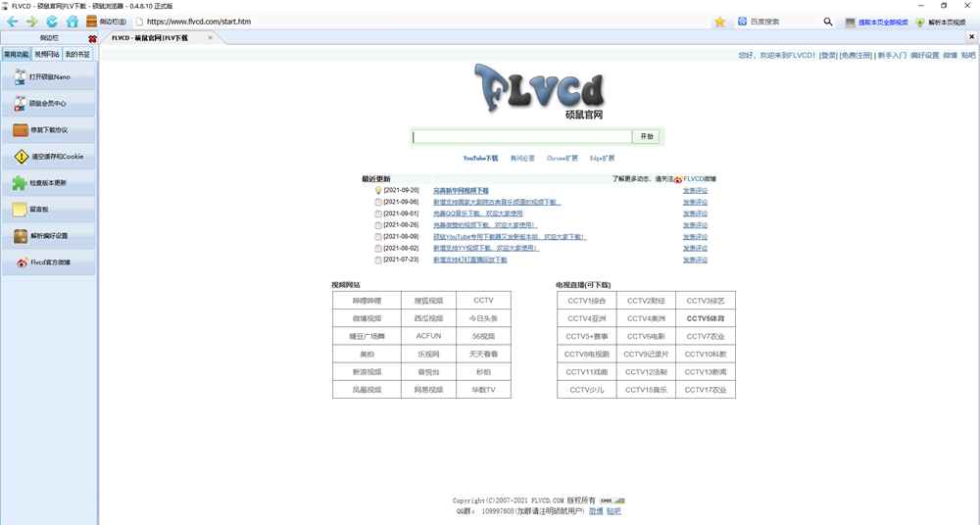Open the 2021-09-01 QQ音乐 news link
980x525 pixels.
(478, 214)
